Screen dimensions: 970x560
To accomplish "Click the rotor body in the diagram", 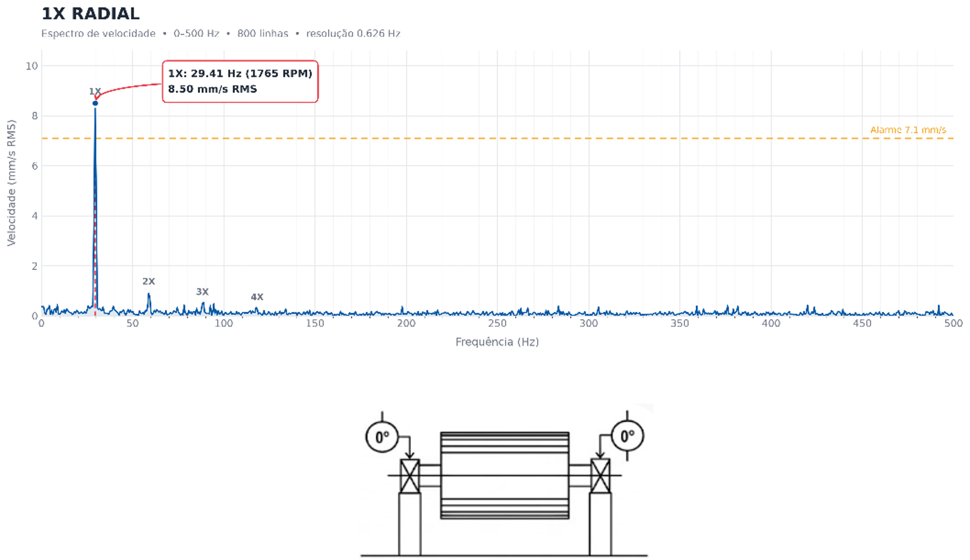I will [x=505, y=475].
